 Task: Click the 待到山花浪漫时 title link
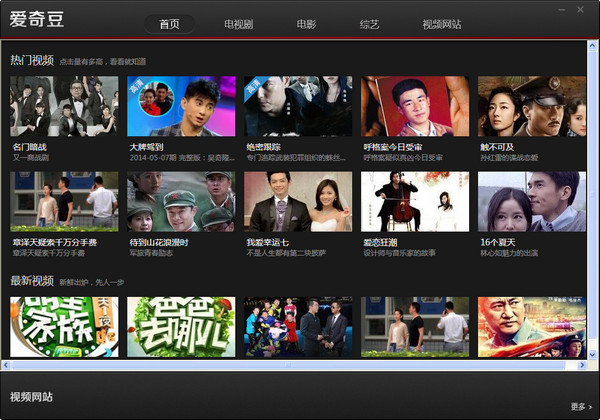click(158, 242)
